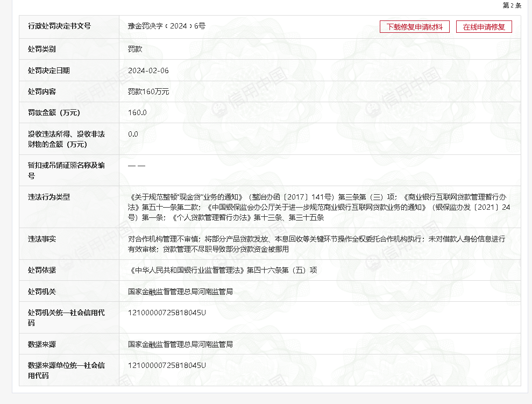Click the 行政处罚决定书文号 row label
The height and width of the screenshot is (404, 532).
pyautogui.click(x=59, y=26)
